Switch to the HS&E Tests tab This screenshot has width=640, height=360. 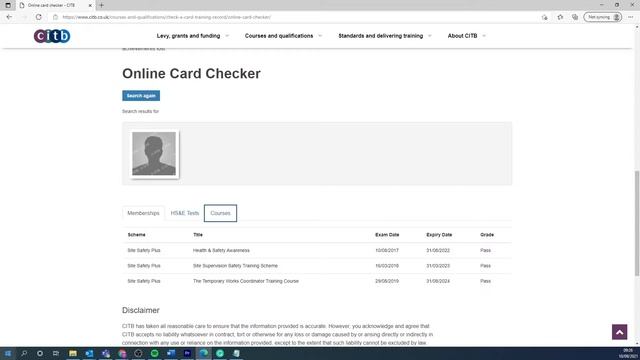[x=184, y=213]
